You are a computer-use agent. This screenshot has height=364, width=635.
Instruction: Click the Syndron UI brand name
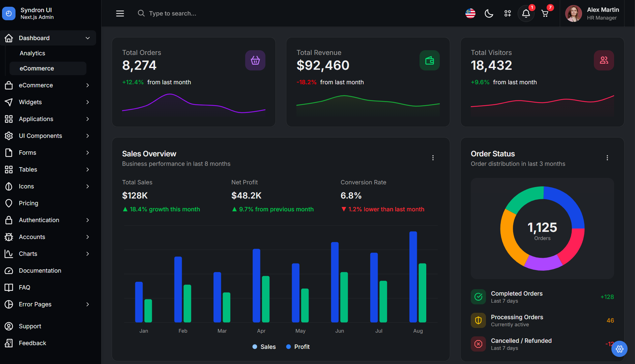tap(36, 10)
